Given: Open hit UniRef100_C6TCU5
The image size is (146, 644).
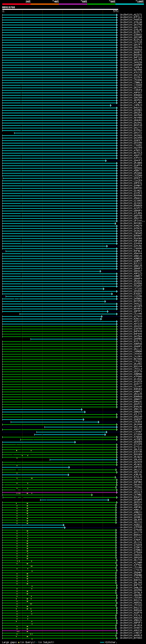Looking at the screenshot, I should [x=131, y=42].
